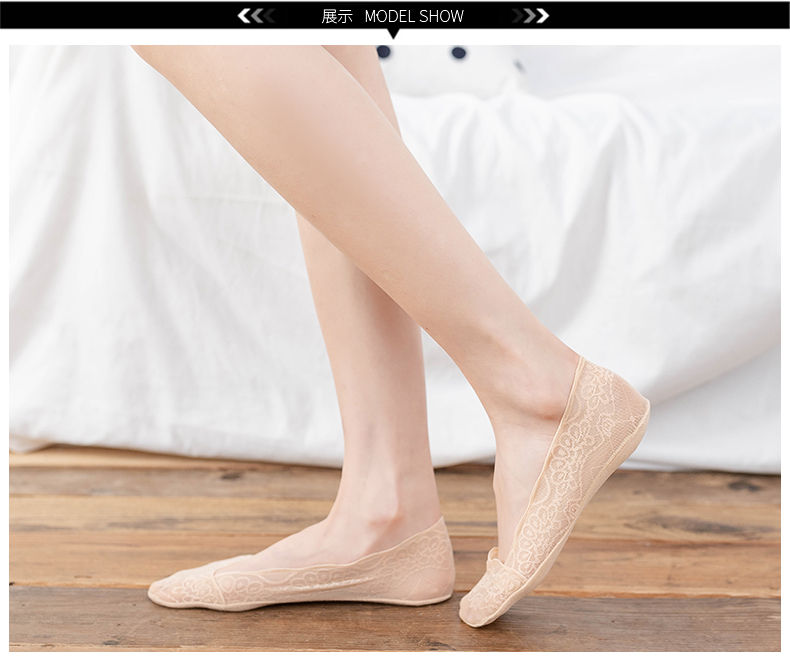Screen dimensions: 790x661
Task: Click the right double-chevron arrows in banner
Action: pyautogui.click(x=530, y=16)
